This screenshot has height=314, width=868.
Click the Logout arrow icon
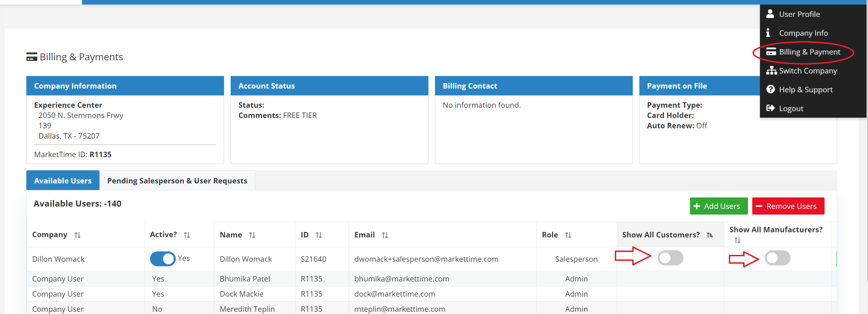click(x=770, y=108)
